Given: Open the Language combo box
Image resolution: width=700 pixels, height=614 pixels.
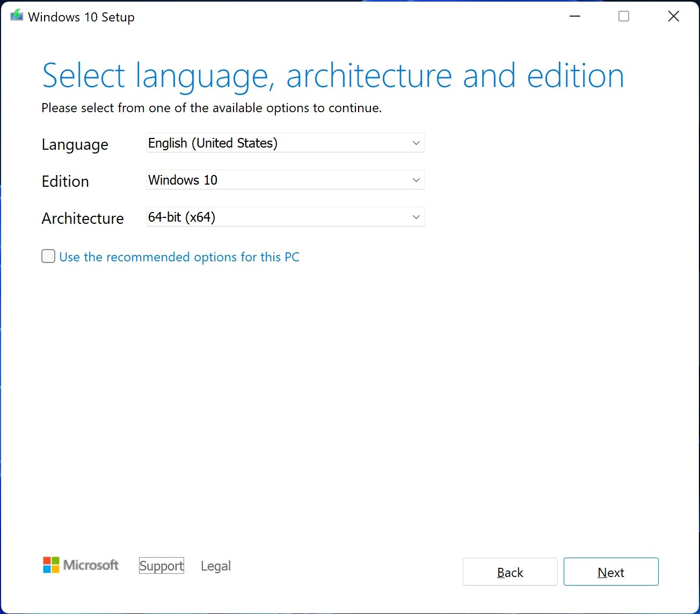Looking at the screenshot, I should coord(285,143).
